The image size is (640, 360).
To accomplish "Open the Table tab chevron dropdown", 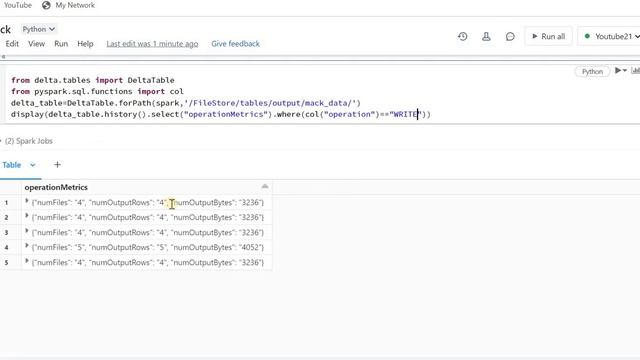I will pyautogui.click(x=33, y=165).
